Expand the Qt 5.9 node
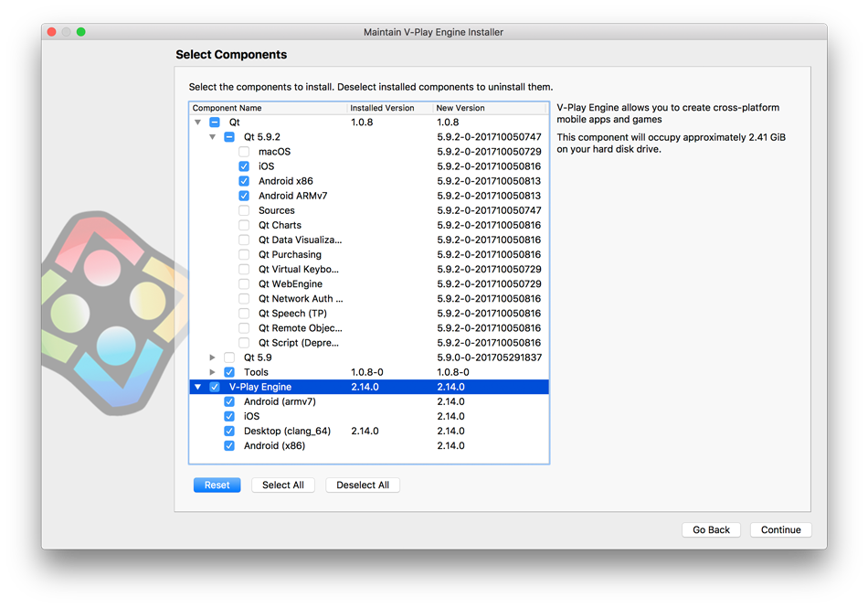868x608 pixels. pyautogui.click(x=213, y=357)
